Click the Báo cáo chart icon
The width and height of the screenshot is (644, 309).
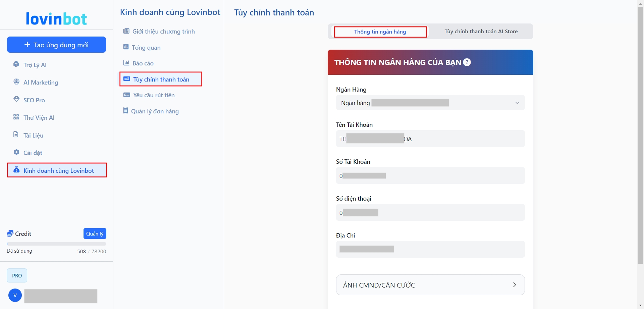pos(126,63)
